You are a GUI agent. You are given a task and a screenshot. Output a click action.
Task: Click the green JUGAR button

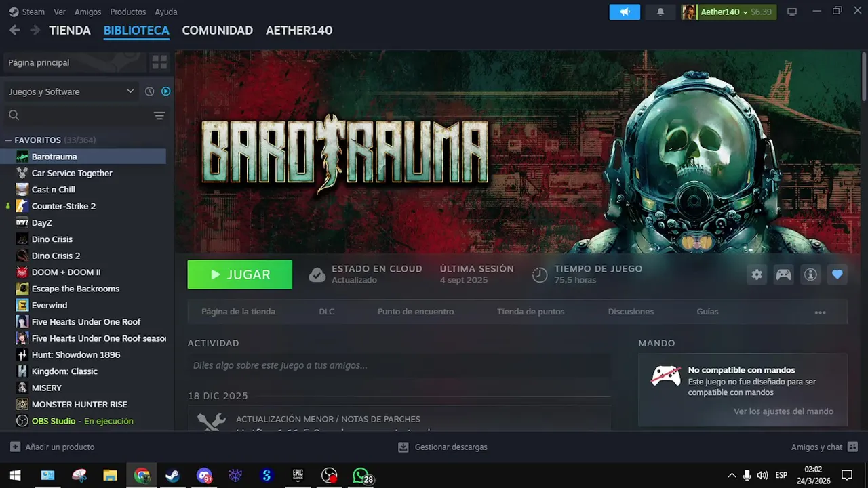pyautogui.click(x=240, y=274)
